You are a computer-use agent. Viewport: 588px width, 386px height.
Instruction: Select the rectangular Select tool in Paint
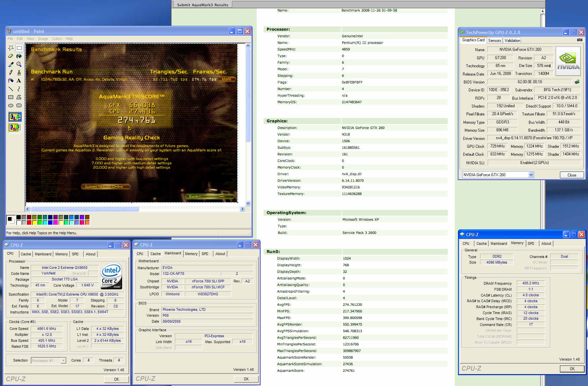[19, 48]
